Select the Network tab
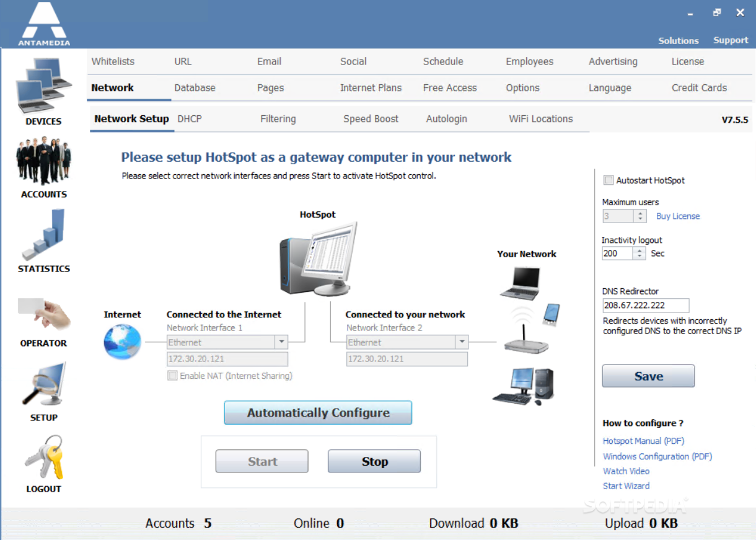 (x=112, y=87)
